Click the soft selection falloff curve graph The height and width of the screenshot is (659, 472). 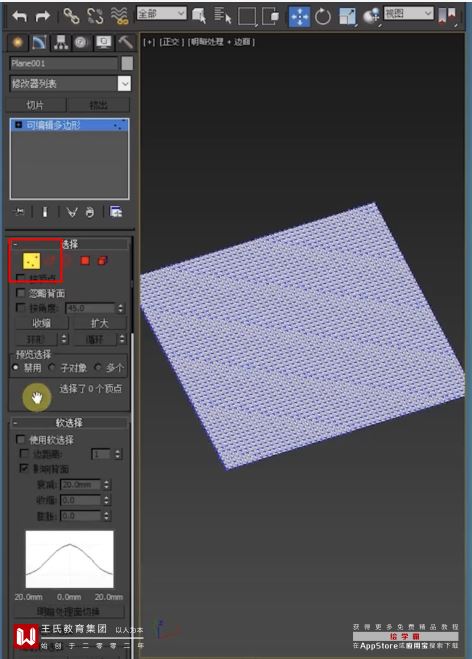pos(69,559)
